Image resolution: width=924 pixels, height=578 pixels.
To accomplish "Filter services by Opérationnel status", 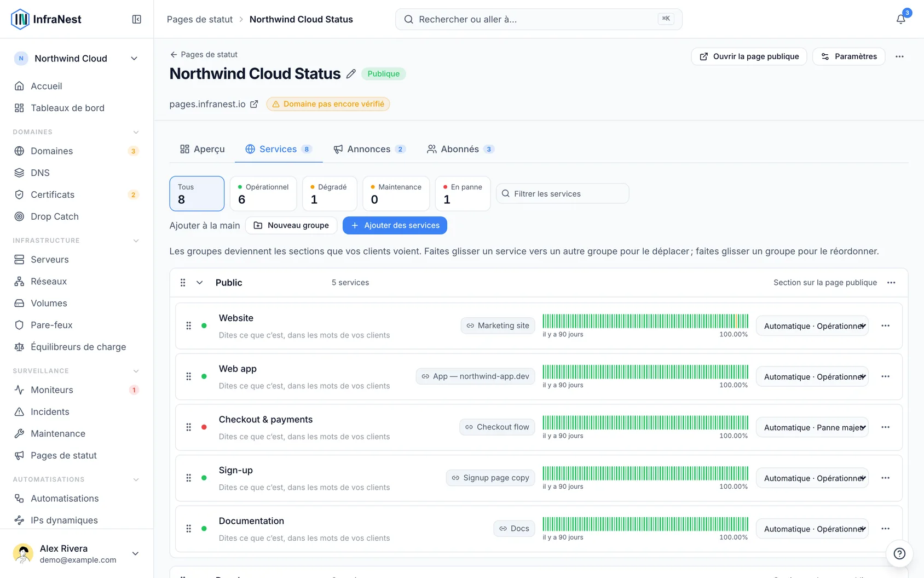I will pos(263,193).
